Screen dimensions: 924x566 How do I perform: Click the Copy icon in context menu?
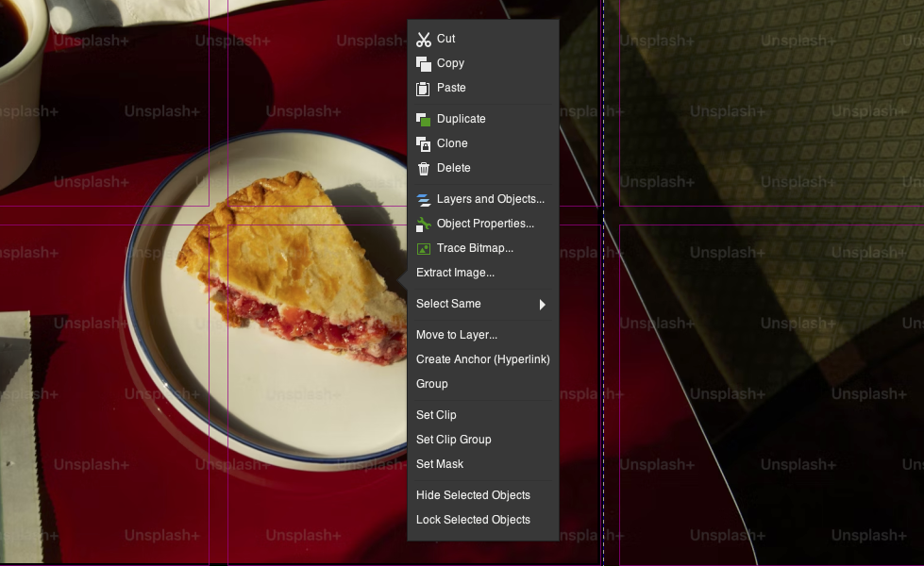[423, 63]
